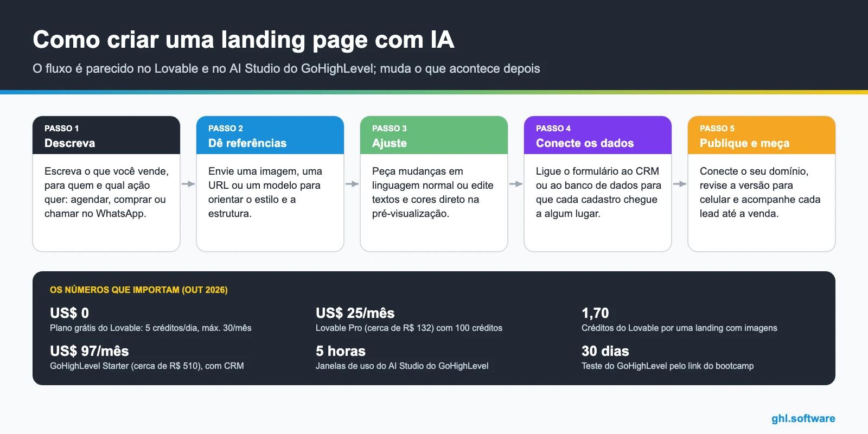
Task: Select the "Conecte os dados" step heading
Action: point(585,143)
